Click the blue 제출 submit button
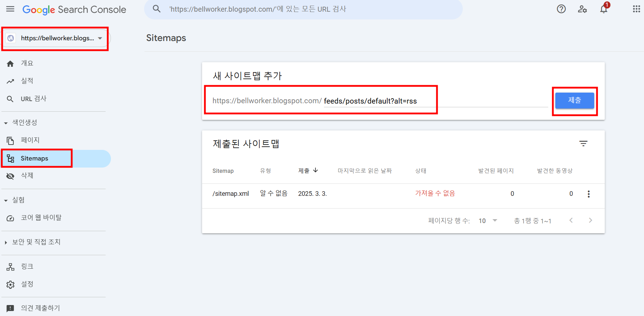The height and width of the screenshot is (316, 644). [x=574, y=100]
